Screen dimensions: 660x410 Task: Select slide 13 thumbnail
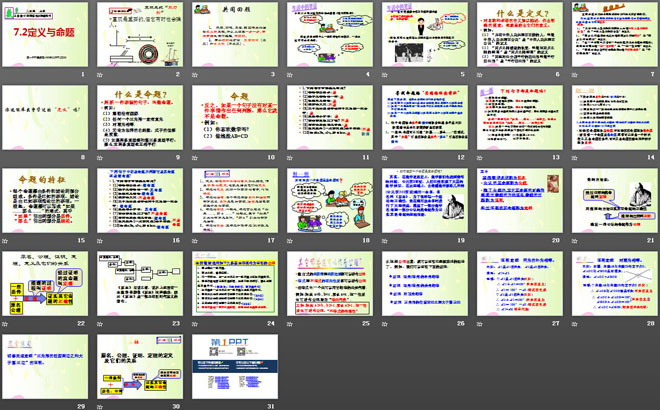[x=520, y=117]
